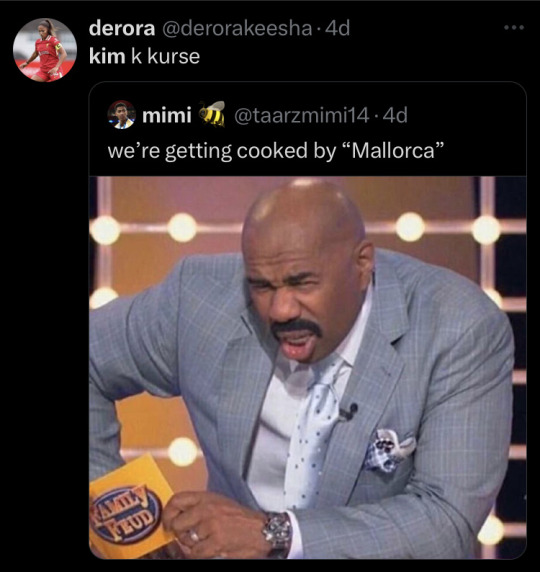The image size is (540, 572).
Task: Open the @taarzmimi14 handle
Action: coord(301,116)
